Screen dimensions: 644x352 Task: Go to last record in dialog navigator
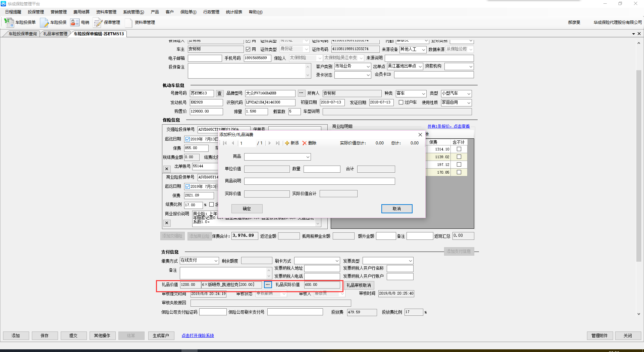277,143
